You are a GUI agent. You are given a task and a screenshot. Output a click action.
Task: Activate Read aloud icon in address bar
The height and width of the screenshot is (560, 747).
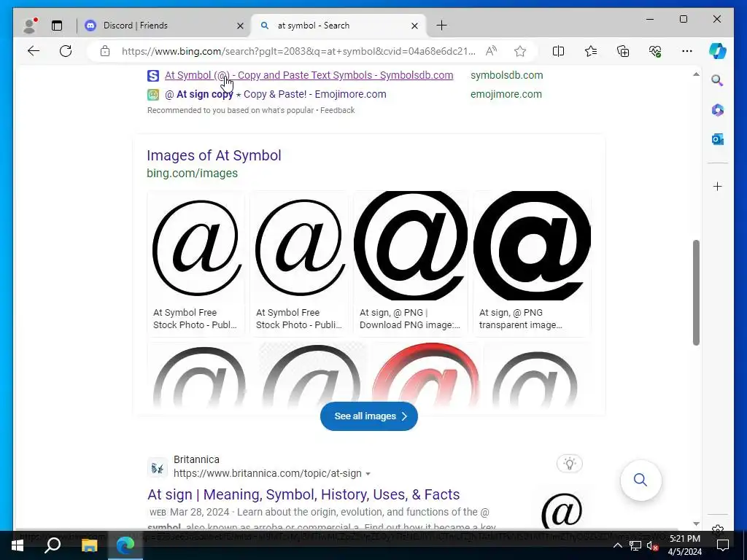491,51
